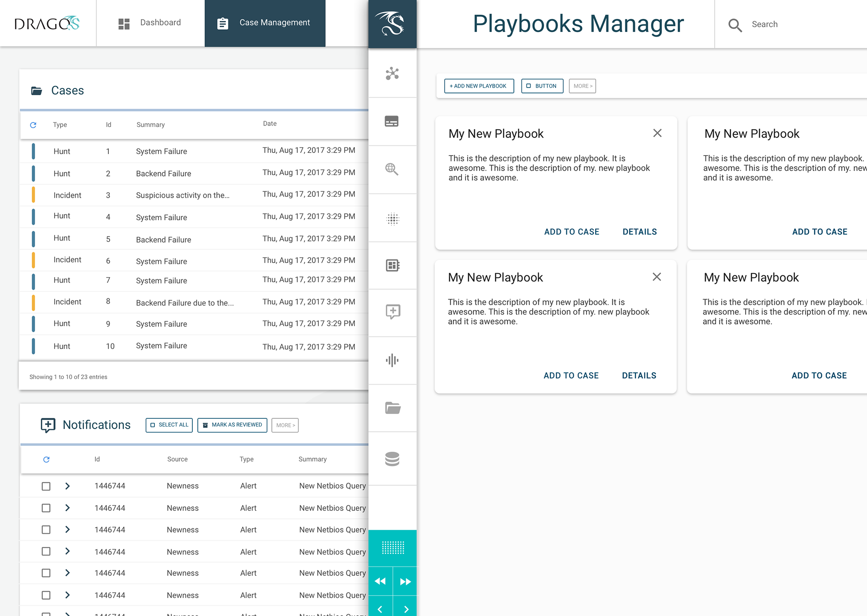
Task: Refresh the Cases table
Action: point(33,125)
